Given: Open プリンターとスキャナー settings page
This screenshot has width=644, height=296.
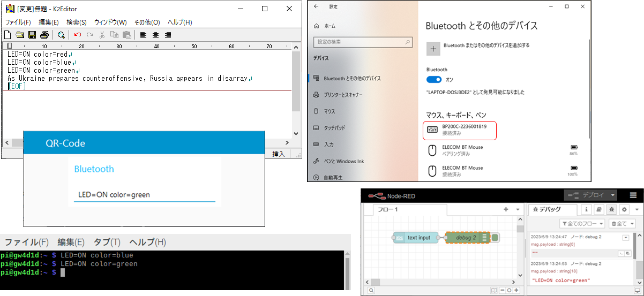Looking at the screenshot, I should 343,95.
